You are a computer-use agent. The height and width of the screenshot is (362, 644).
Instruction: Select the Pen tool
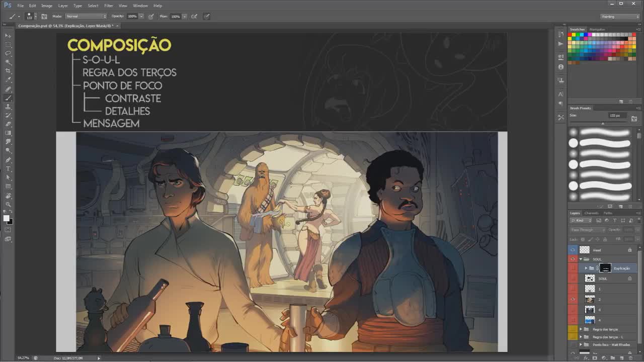tap(8, 160)
